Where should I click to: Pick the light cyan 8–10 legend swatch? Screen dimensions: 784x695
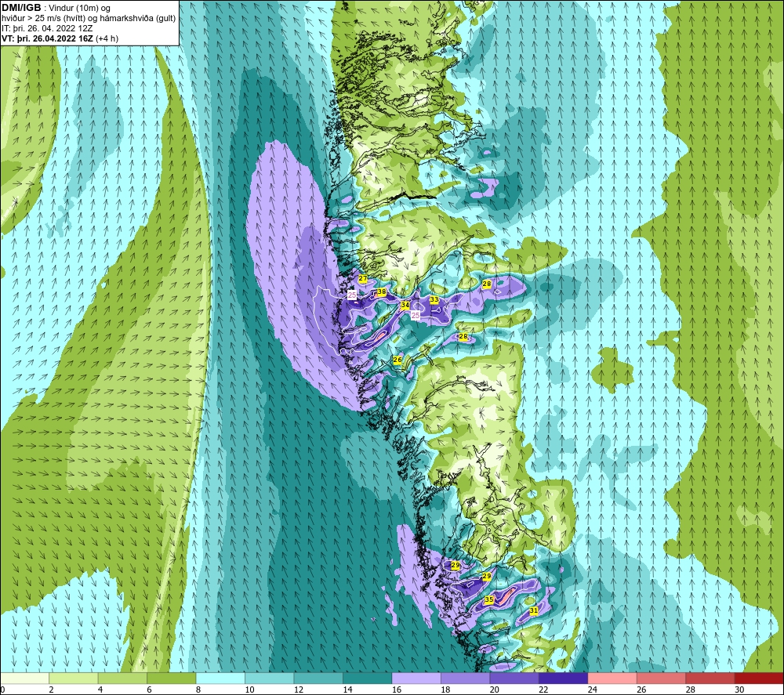tap(220, 678)
